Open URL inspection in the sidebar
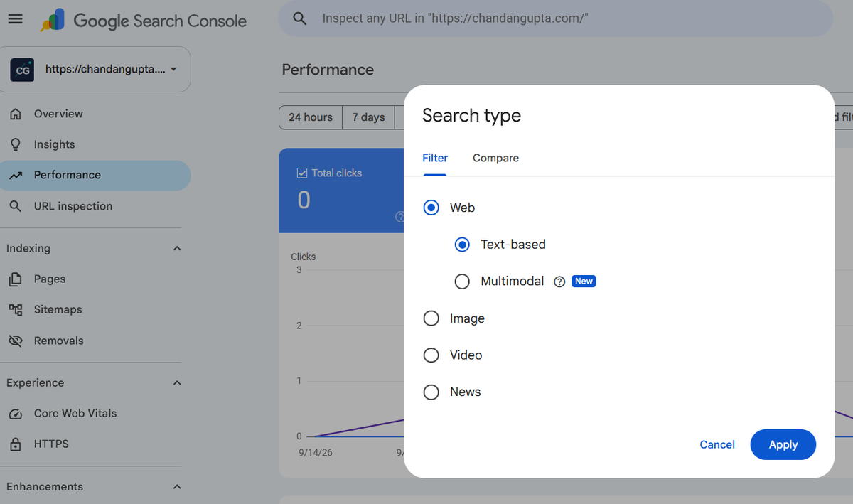Image resolution: width=853 pixels, height=504 pixels. point(95,206)
